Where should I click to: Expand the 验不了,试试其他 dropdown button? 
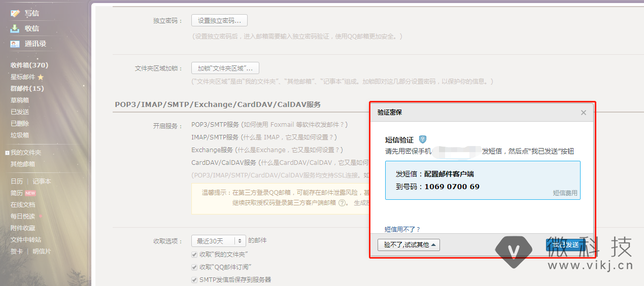point(409,245)
